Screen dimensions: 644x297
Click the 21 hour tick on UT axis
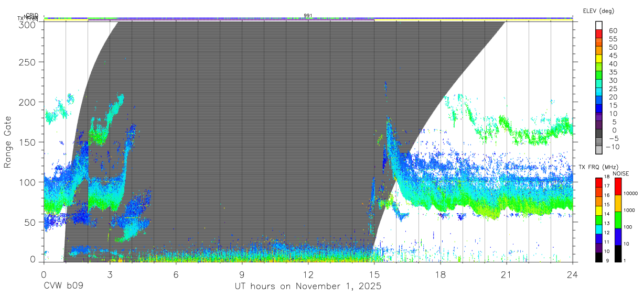[x=506, y=274]
